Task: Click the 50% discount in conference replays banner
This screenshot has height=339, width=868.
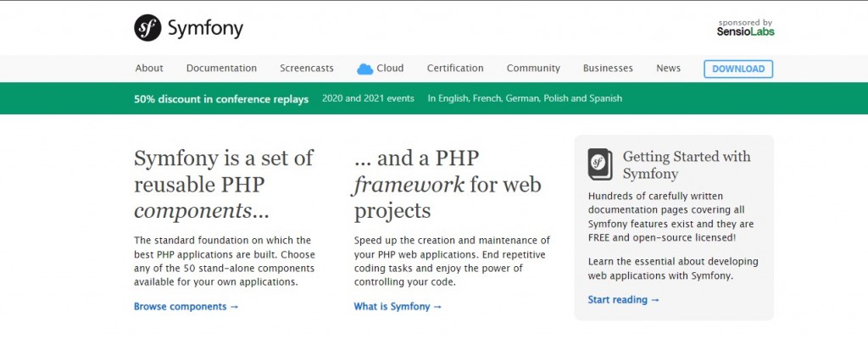Action: [221, 99]
